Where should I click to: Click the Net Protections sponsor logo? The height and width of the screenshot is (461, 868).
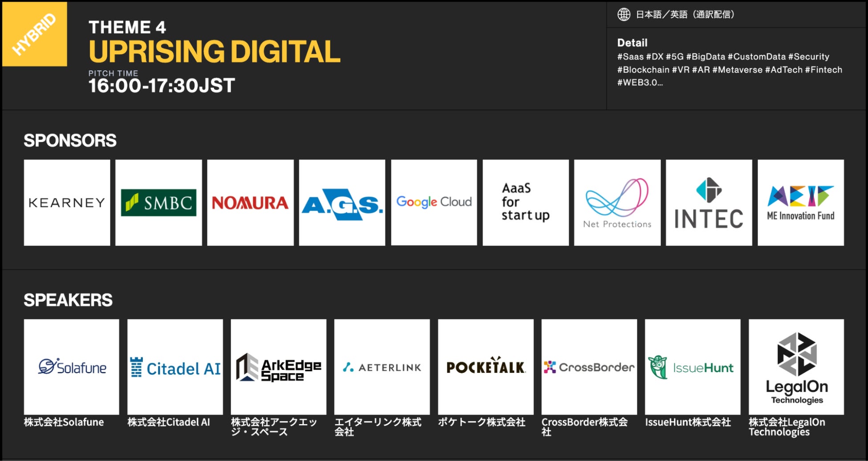(617, 202)
